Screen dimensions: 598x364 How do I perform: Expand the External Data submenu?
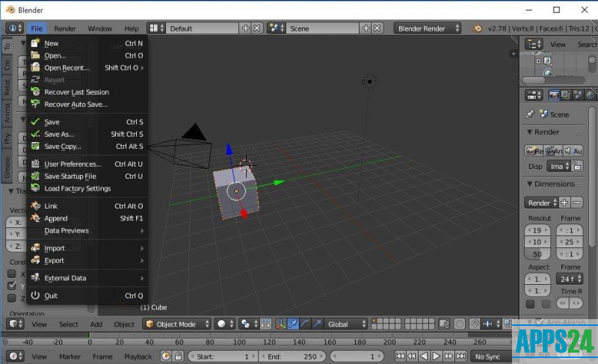[87, 278]
